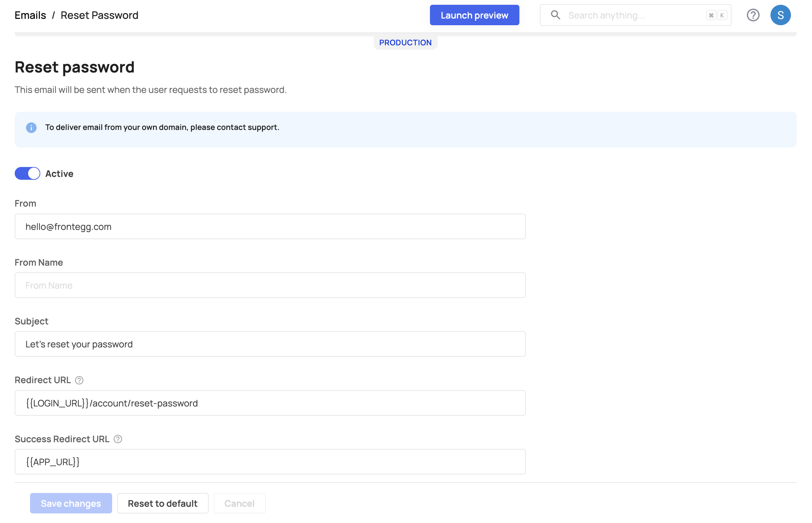Toggle the email template active switch off
Viewport: 812px width, 523px height.
pyautogui.click(x=27, y=173)
